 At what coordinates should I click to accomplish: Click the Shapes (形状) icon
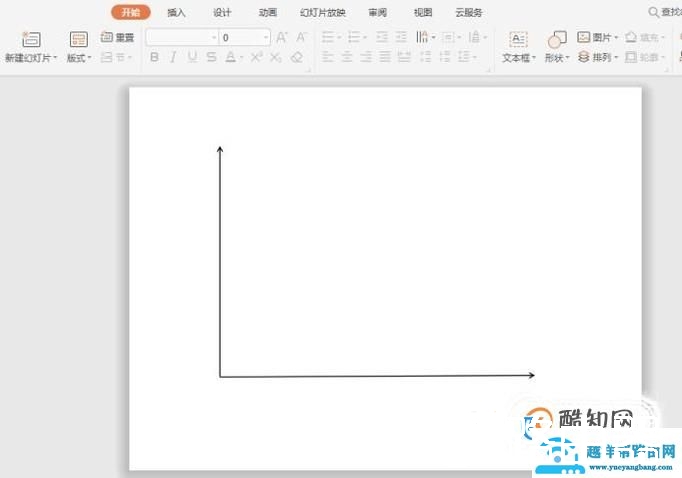[557, 40]
